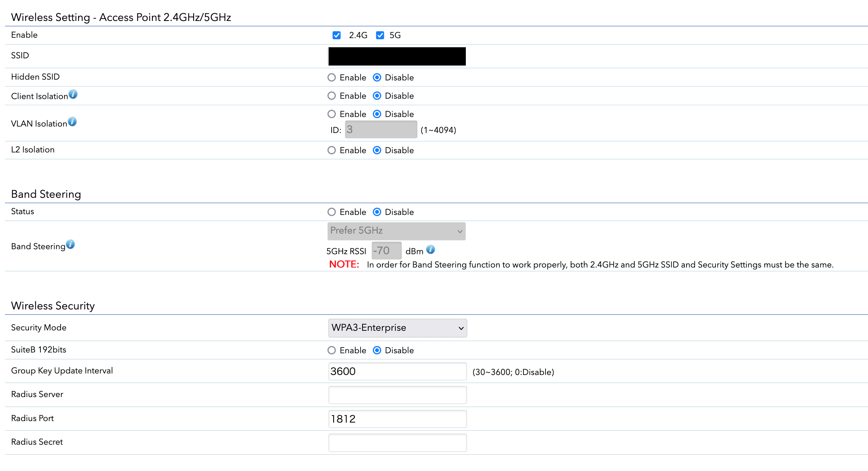Select Enable for Client Isolation
The width and height of the screenshot is (868, 471).
click(x=332, y=96)
